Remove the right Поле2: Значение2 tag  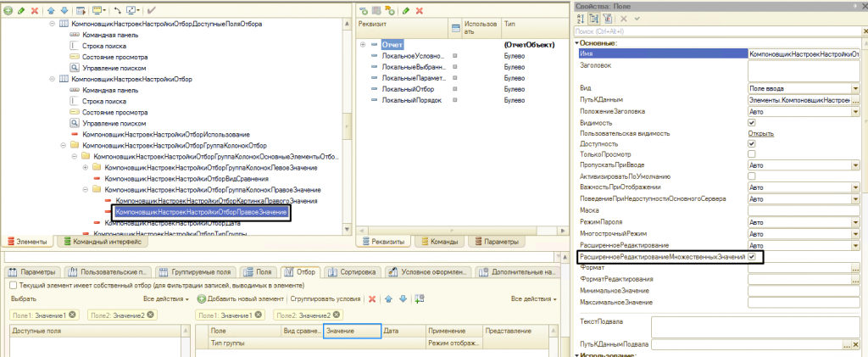335,315
